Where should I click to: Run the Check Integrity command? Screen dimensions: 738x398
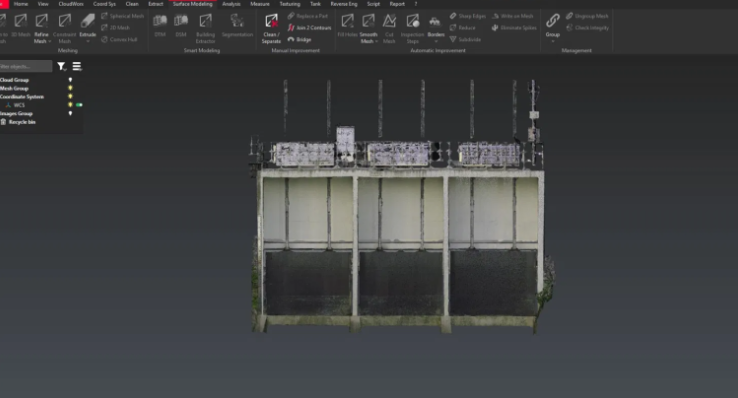(x=587, y=28)
